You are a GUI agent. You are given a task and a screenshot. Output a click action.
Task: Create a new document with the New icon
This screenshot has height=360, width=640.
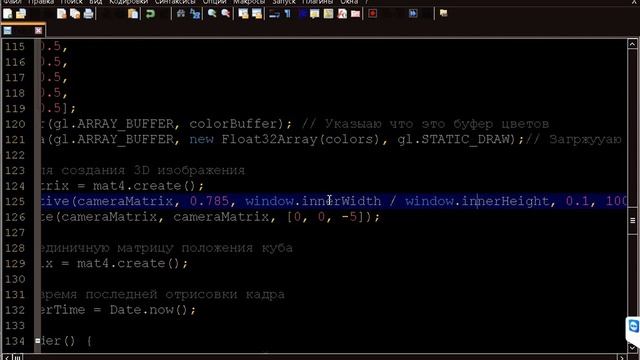point(8,14)
